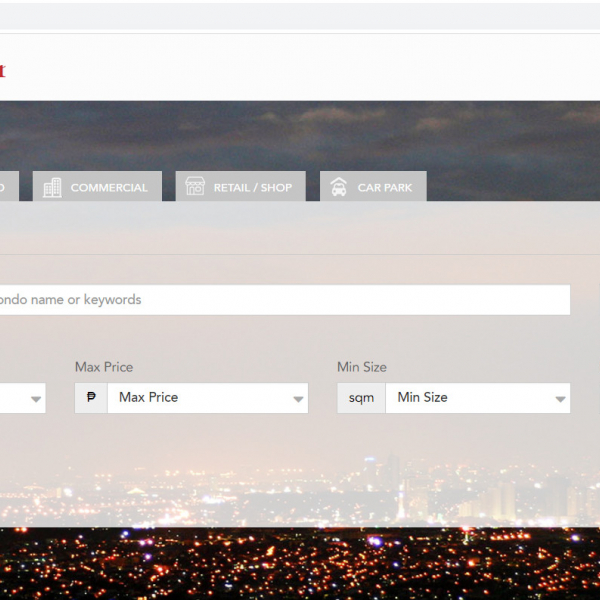Click the red site logo in header

pyautogui.click(x=2, y=71)
